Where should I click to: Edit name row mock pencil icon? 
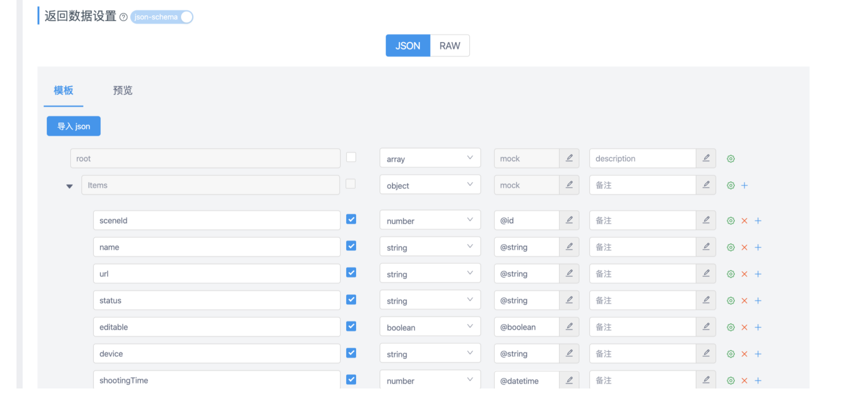click(x=569, y=246)
